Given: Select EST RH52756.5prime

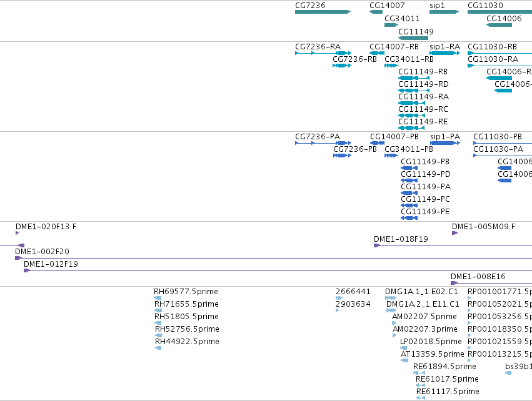Looking at the screenshot, I should (158, 335).
